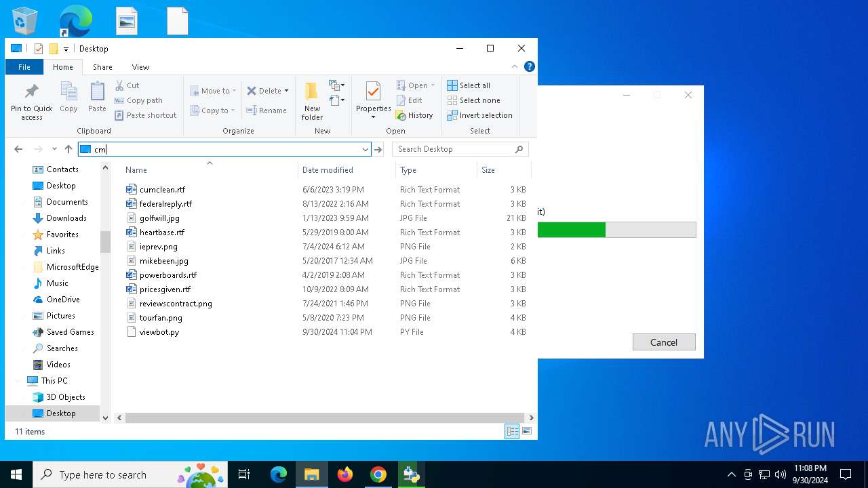Click Cancel in the progress dialog
Viewport: 868px width, 488px height.
664,342
